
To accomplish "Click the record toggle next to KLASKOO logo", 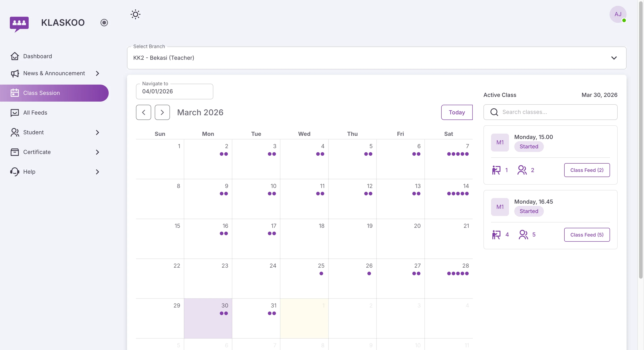I will pos(104,23).
